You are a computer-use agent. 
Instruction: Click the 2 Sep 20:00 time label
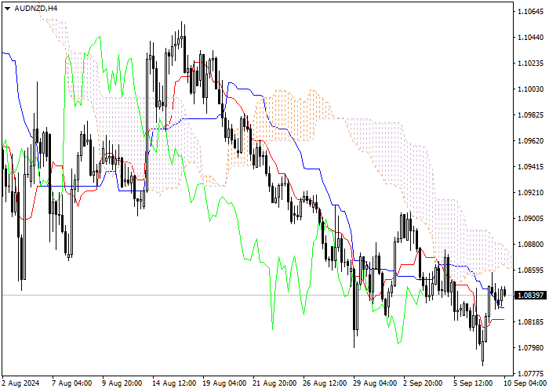[x=423, y=383]
